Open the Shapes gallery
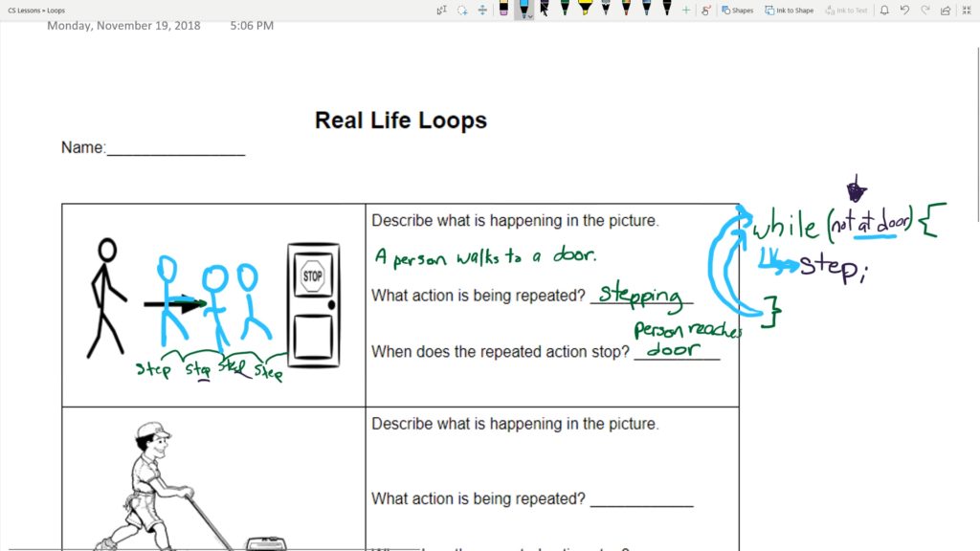This screenshot has width=980, height=551. pos(735,10)
